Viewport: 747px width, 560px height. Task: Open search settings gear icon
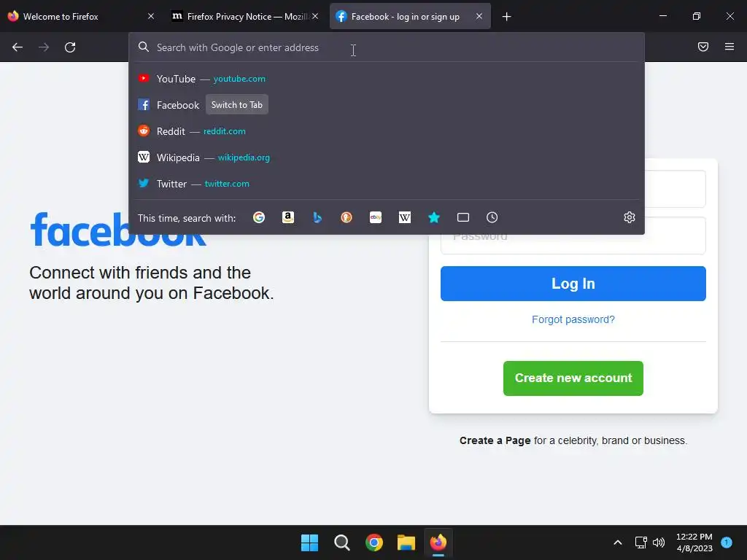630,217
